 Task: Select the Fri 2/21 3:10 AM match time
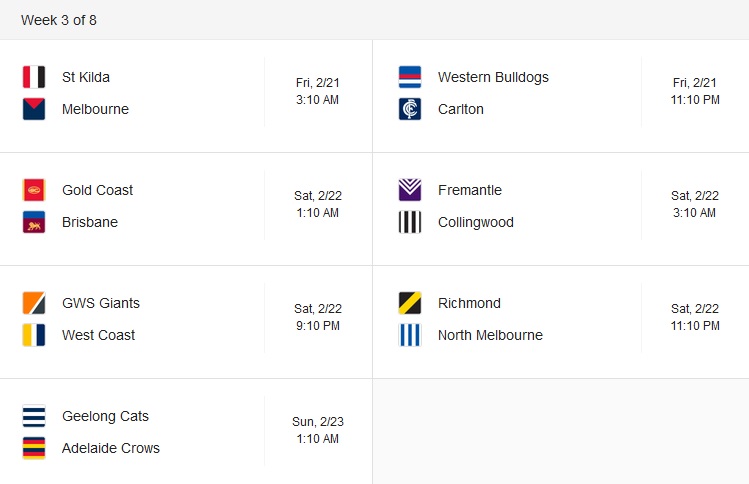point(317,91)
